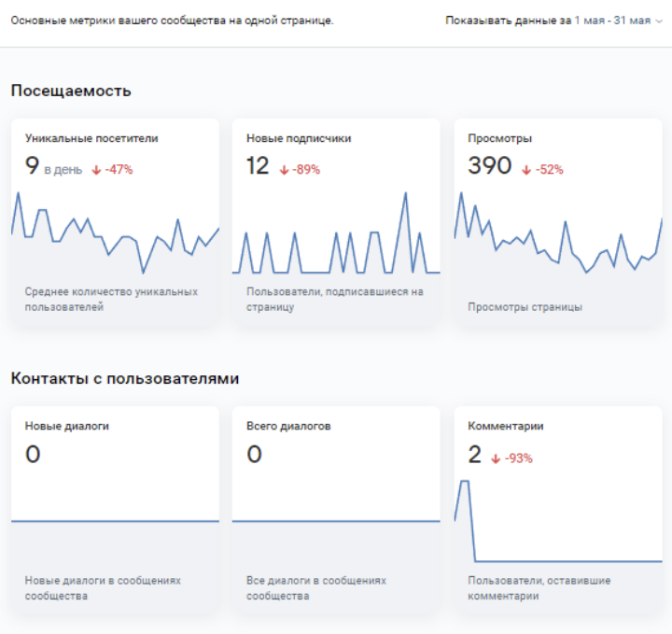
Task: Click the red down arrow beside -52%
Action: (526, 170)
